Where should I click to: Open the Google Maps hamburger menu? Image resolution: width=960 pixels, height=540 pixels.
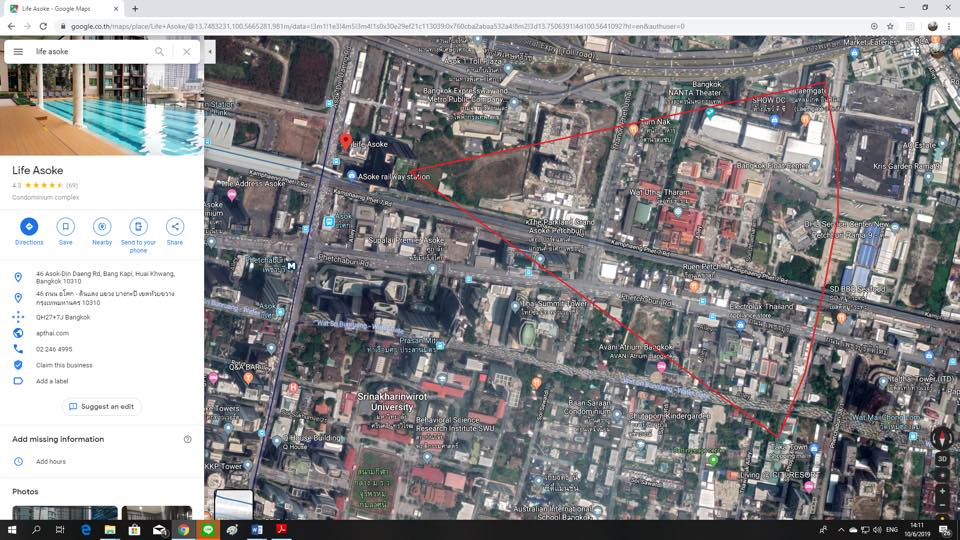(18, 51)
